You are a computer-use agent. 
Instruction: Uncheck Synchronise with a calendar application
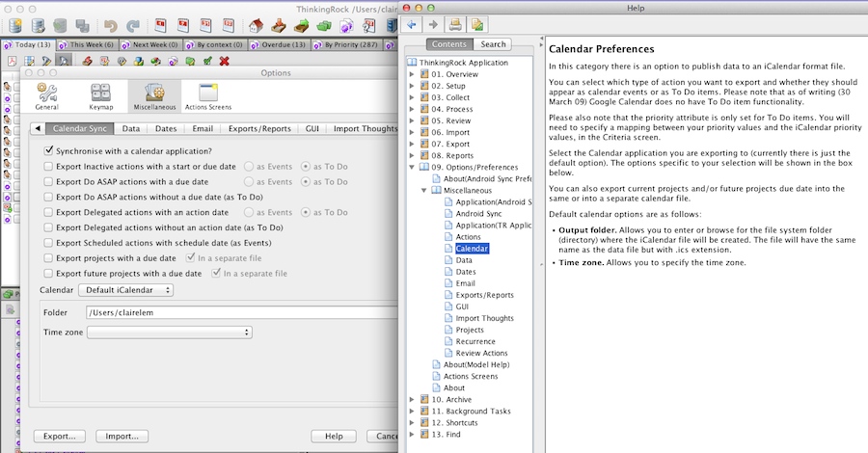[49, 151]
